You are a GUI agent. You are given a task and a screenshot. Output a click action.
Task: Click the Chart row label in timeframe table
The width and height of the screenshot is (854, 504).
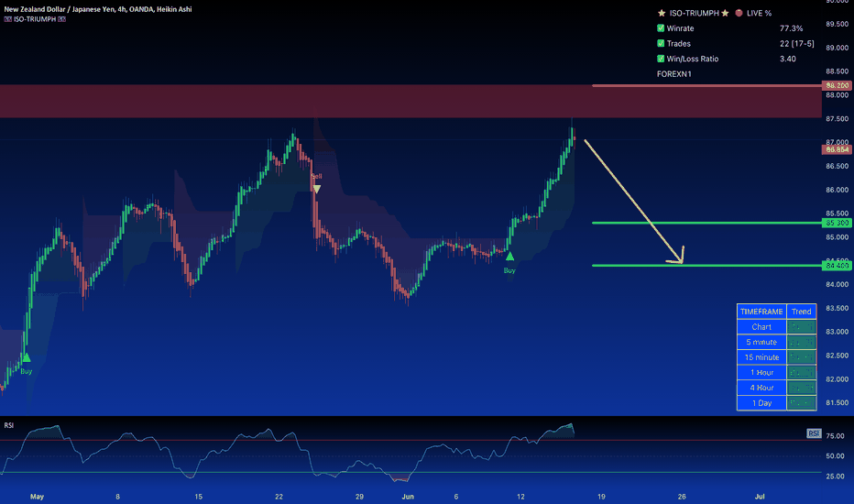click(x=761, y=327)
